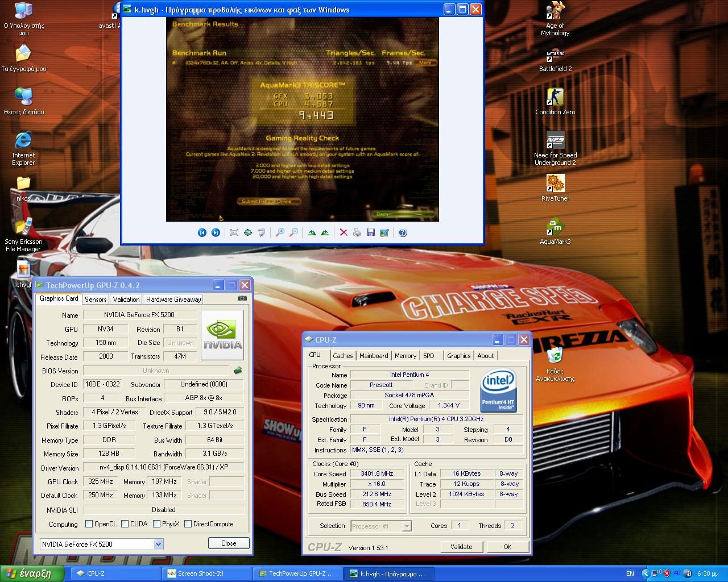The height and width of the screenshot is (582, 728).
Task: Rotate the image clockwise in viewer
Action: tap(312, 232)
